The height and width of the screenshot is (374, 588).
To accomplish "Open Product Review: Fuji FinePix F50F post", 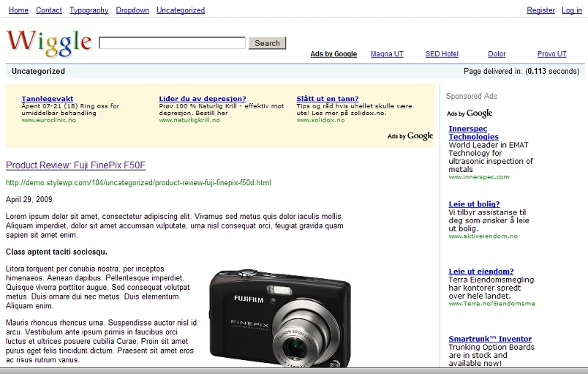I will pos(76,165).
